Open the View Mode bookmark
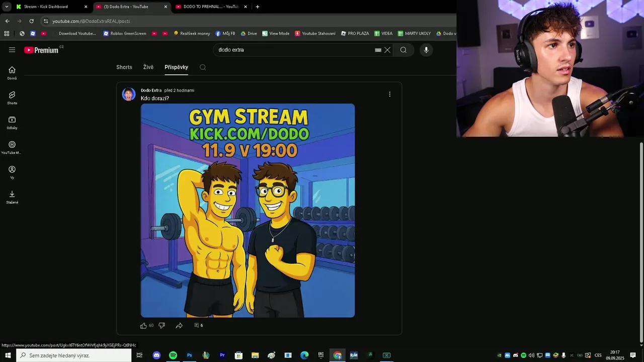 click(276, 34)
